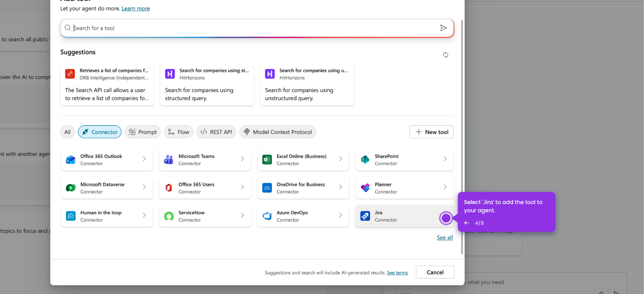Select the Flow filter tab

[179, 132]
